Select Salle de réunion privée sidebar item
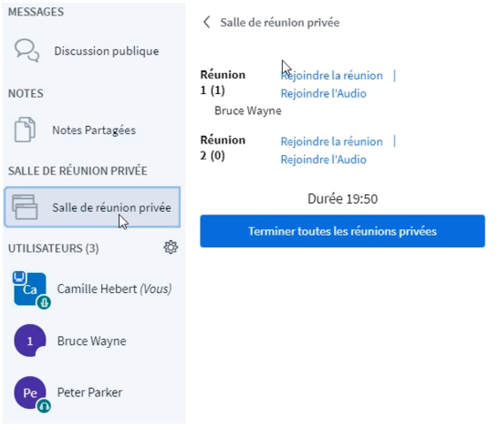Viewport: 500px width, 430px height. (92, 207)
